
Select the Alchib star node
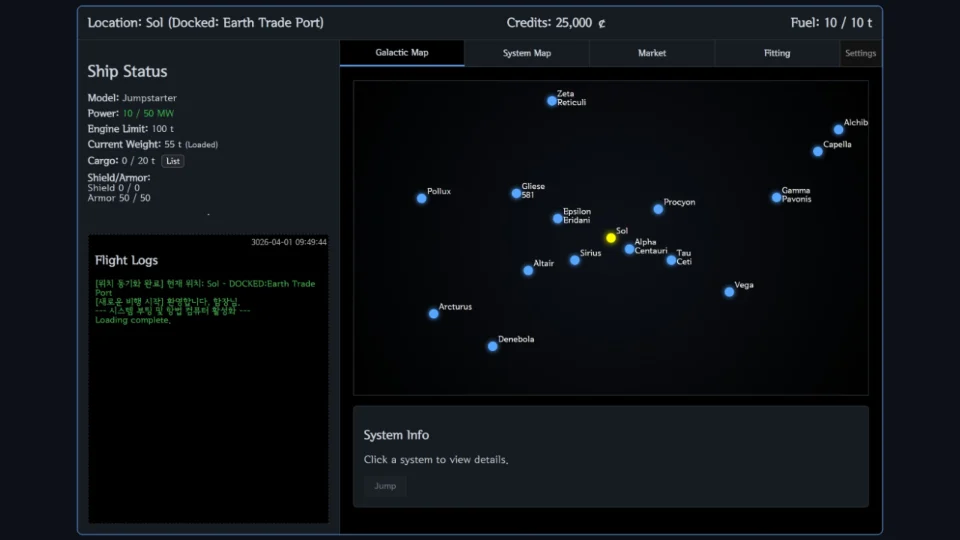point(838,129)
